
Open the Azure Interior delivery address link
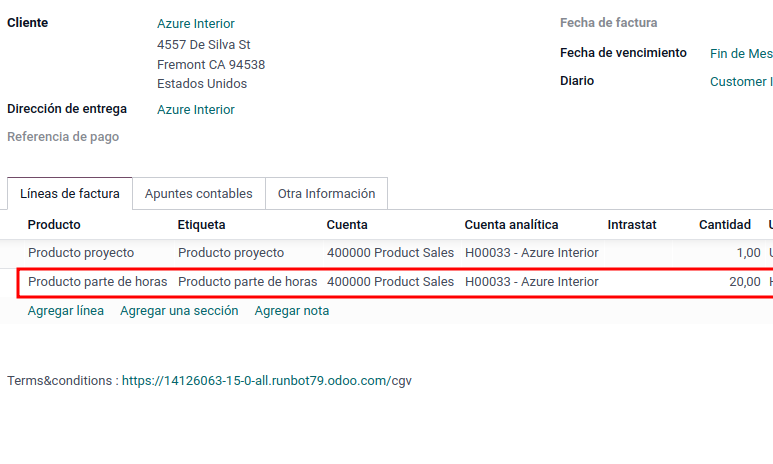pyautogui.click(x=196, y=109)
